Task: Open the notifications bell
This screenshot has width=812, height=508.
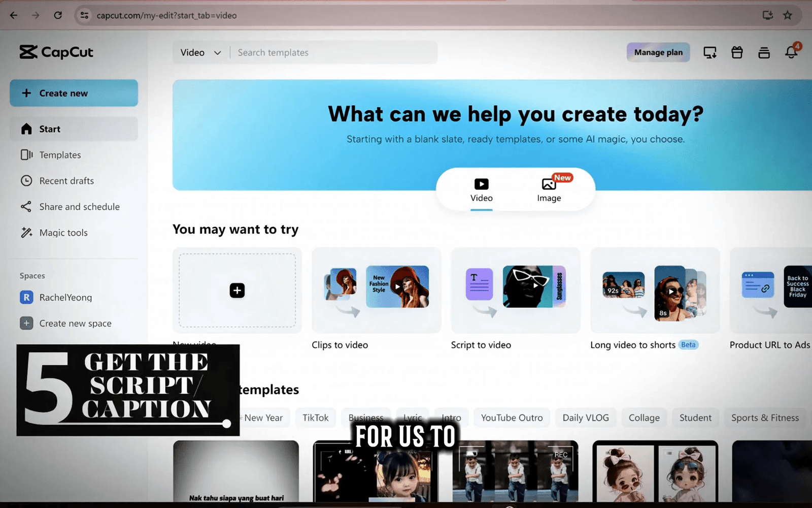Action: 791,52
